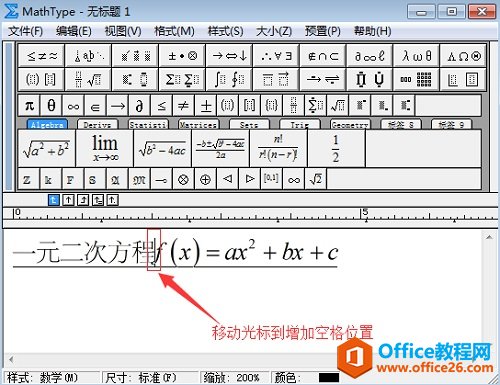Switch to the Geometry tab
Screen dimensions: 500x385
(350, 125)
